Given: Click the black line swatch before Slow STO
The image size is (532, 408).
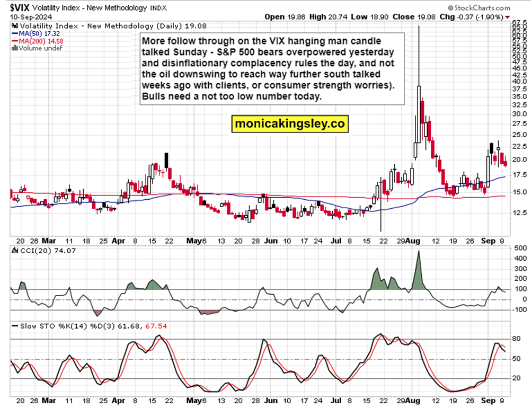Looking at the screenshot, I should pyautogui.click(x=15, y=326).
